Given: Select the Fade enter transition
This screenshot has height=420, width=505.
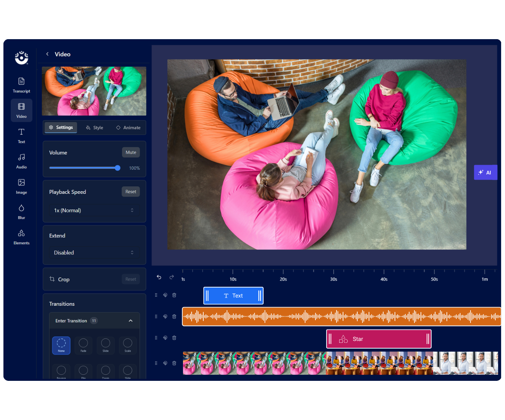Looking at the screenshot, I should 83,346.
